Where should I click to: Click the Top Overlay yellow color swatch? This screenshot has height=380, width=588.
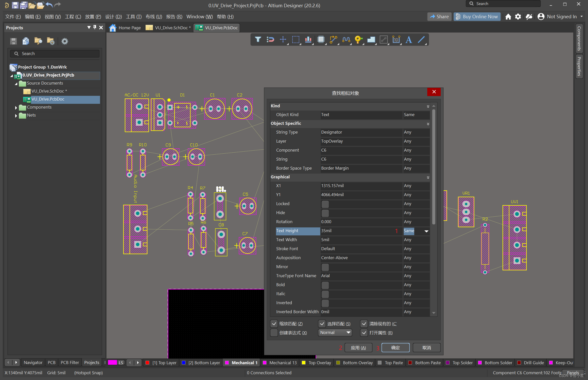point(303,362)
